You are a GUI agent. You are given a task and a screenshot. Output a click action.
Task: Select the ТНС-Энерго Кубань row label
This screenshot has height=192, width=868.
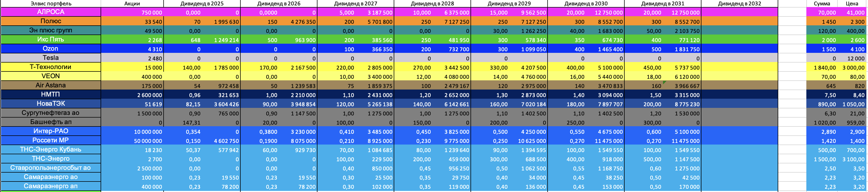(x=51, y=149)
